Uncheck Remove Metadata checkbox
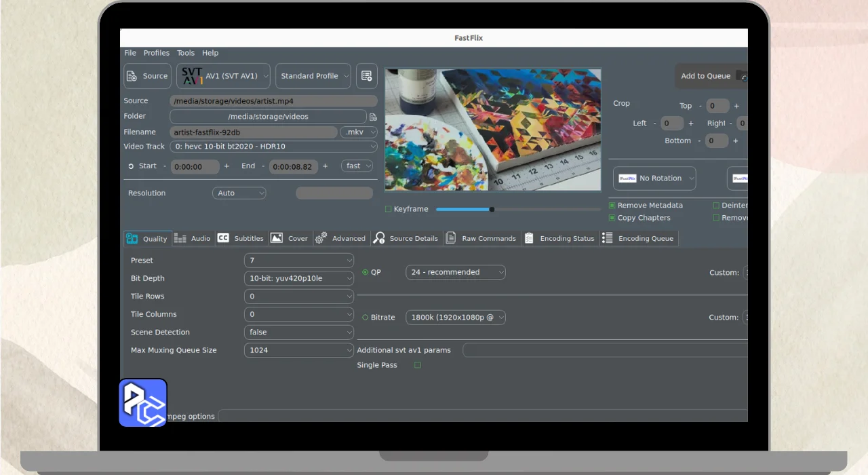 point(612,206)
